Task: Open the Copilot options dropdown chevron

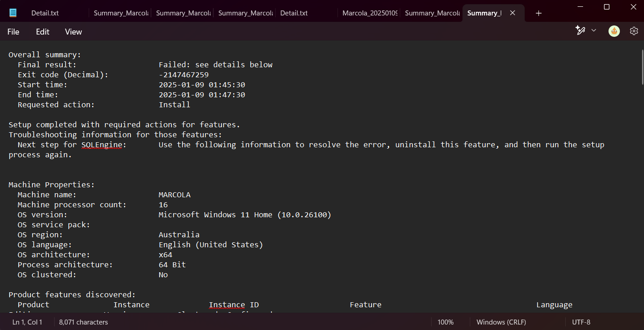Action: tap(593, 30)
